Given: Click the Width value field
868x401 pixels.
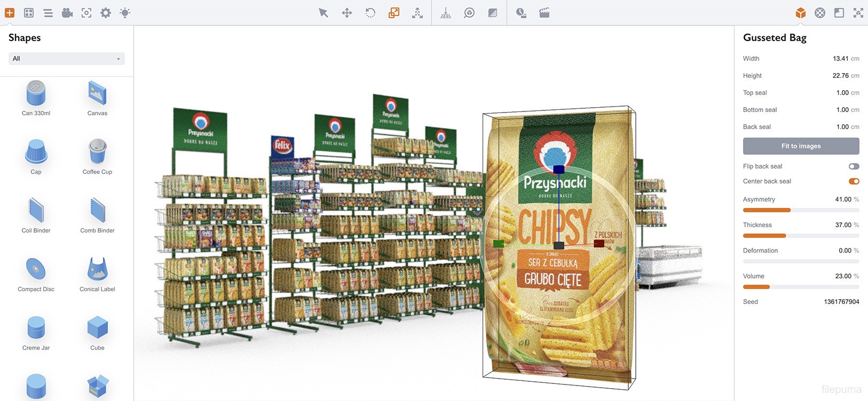Looking at the screenshot, I should 840,59.
